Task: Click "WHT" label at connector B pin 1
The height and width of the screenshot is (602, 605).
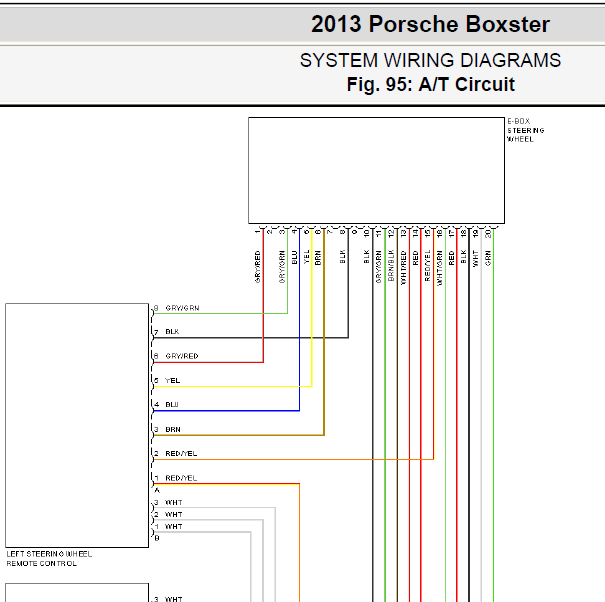Action: click(x=173, y=526)
